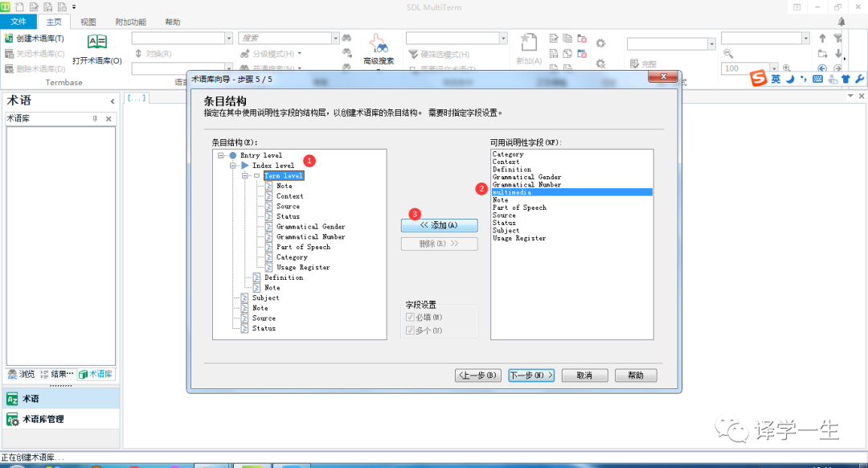
Task: Click the <上一步(B) back button
Action: 478,376
